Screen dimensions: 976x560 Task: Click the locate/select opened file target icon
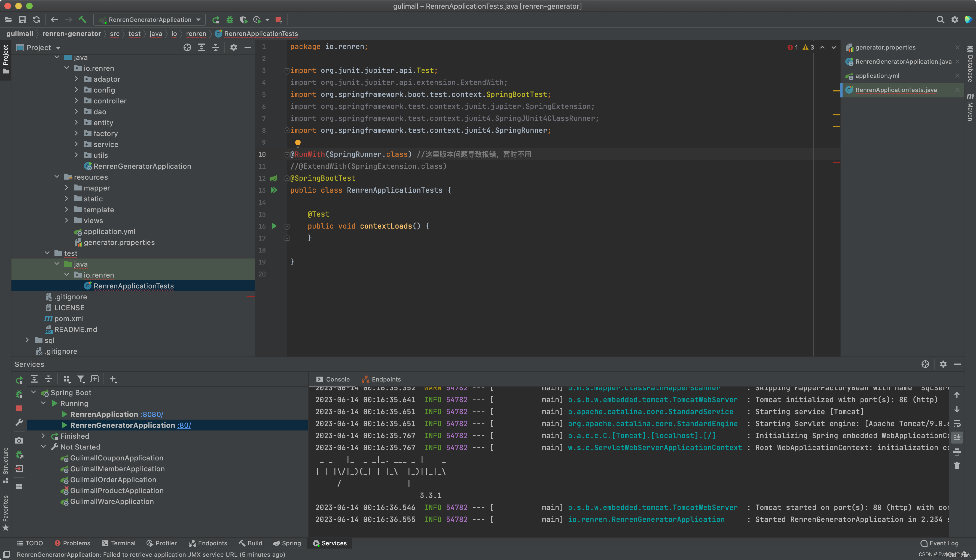click(x=187, y=47)
